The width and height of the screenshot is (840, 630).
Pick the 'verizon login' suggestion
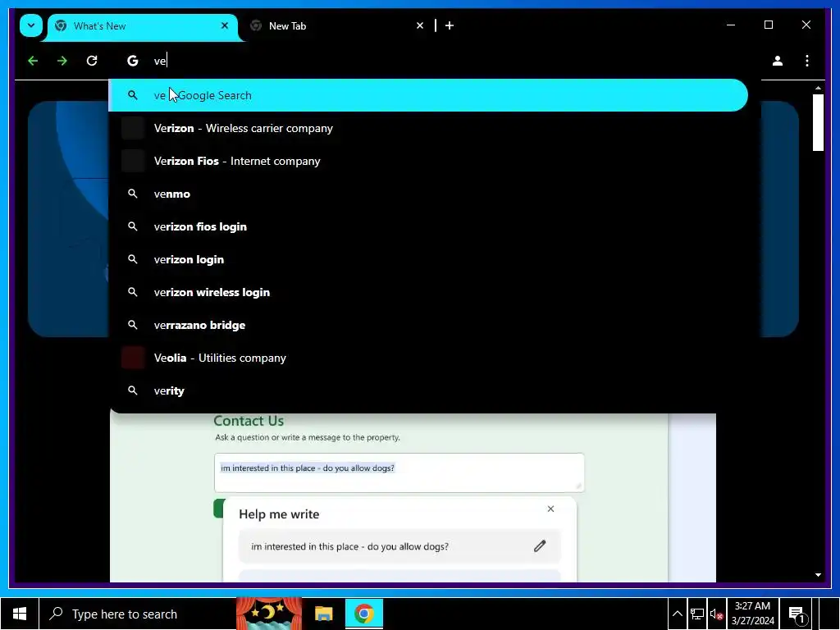coord(428,259)
